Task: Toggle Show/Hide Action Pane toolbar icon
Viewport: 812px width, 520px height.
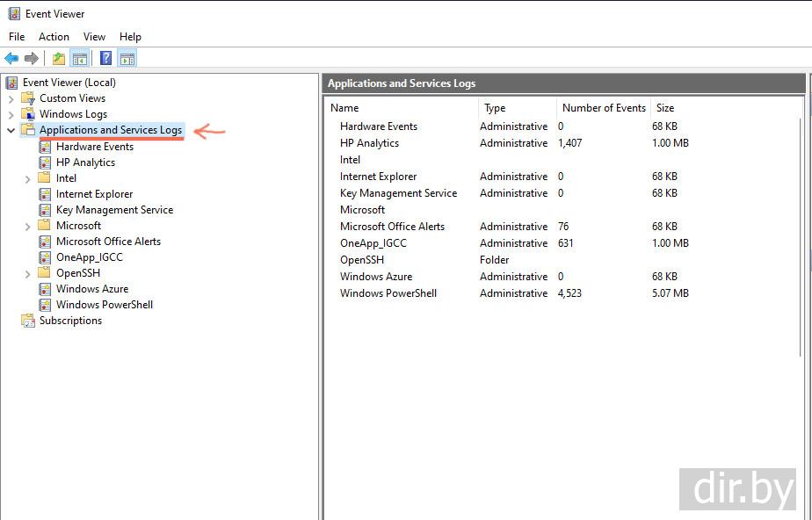Action: 127,59
